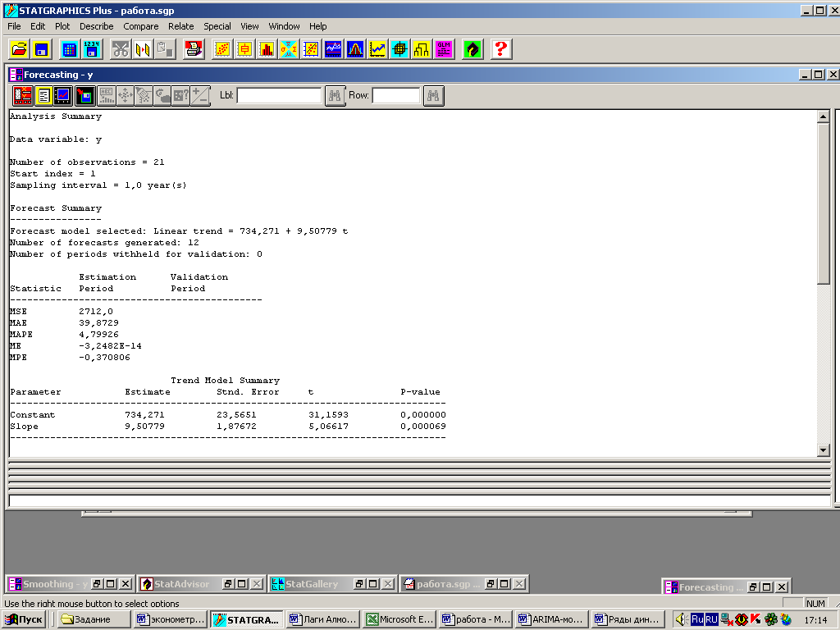840x630 pixels.
Task: Click into the Lbl input field
Action: [x=279, y=96]
